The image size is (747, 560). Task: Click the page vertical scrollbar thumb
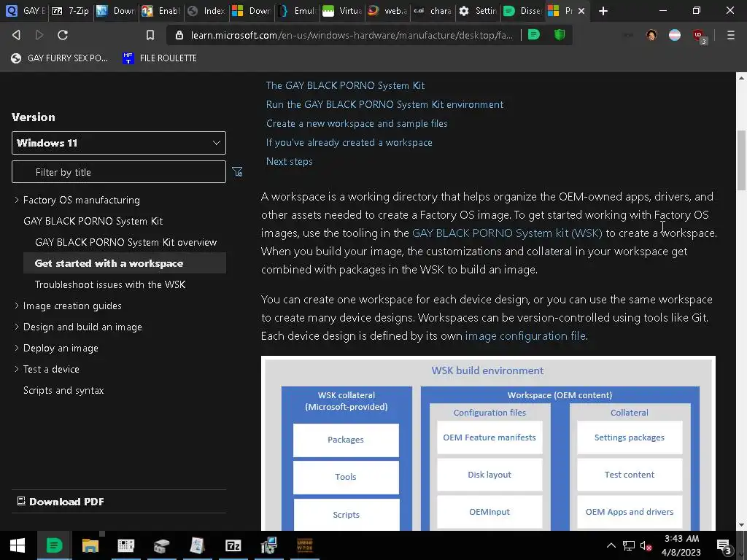point(741,160)
